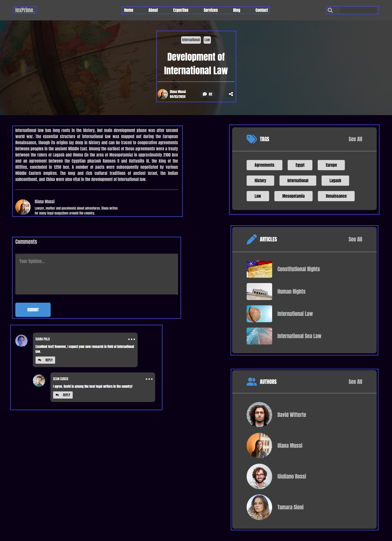Image resolution: width=392 pixels, height=541 pixels.
Task: Click the pencil icon beside Articles
Action: pyautogui.click(x=252, y=239)
